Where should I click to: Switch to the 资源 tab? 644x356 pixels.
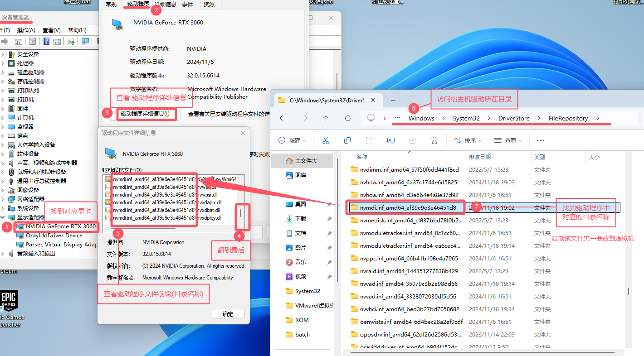[209, 4]
